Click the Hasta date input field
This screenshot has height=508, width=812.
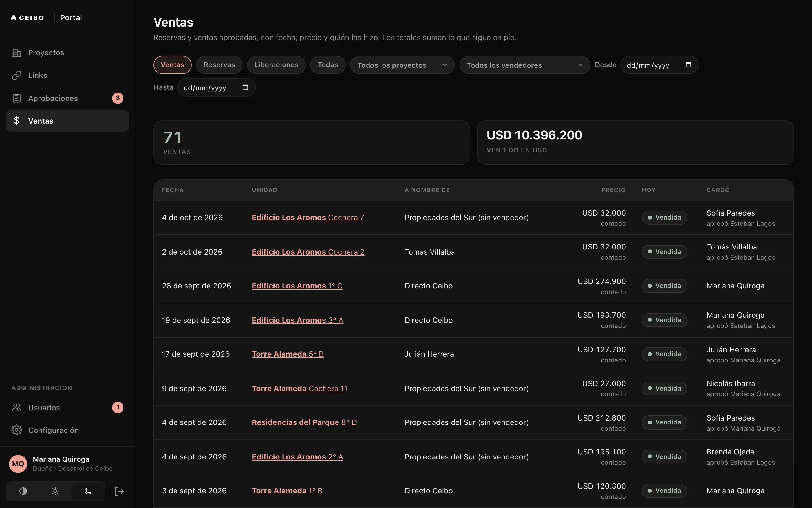[x=216, y=87]
